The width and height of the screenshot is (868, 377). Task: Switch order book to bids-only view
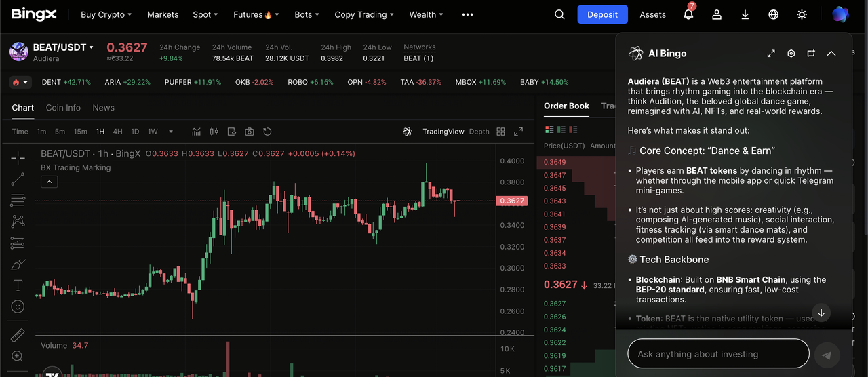[561, 130]
